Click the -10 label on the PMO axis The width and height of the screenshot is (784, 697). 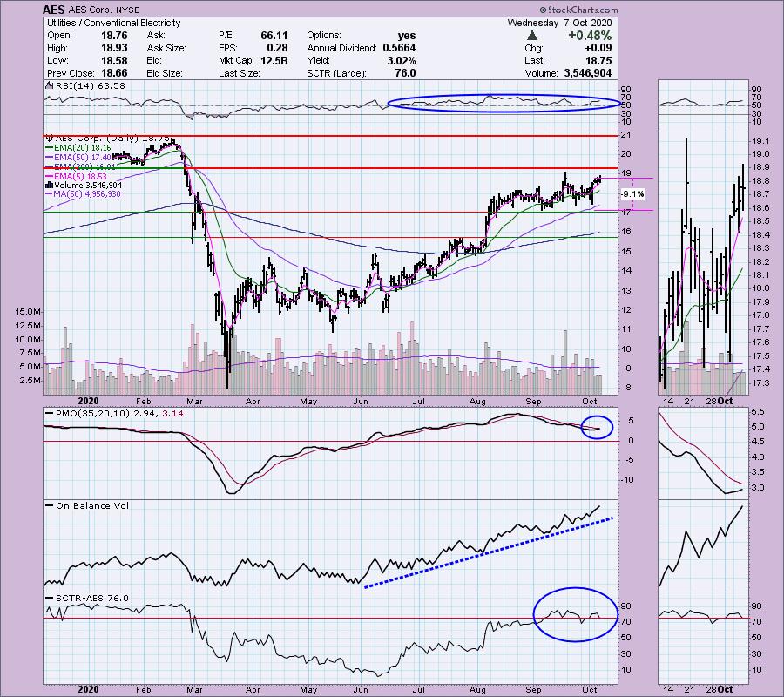(627, 480)
